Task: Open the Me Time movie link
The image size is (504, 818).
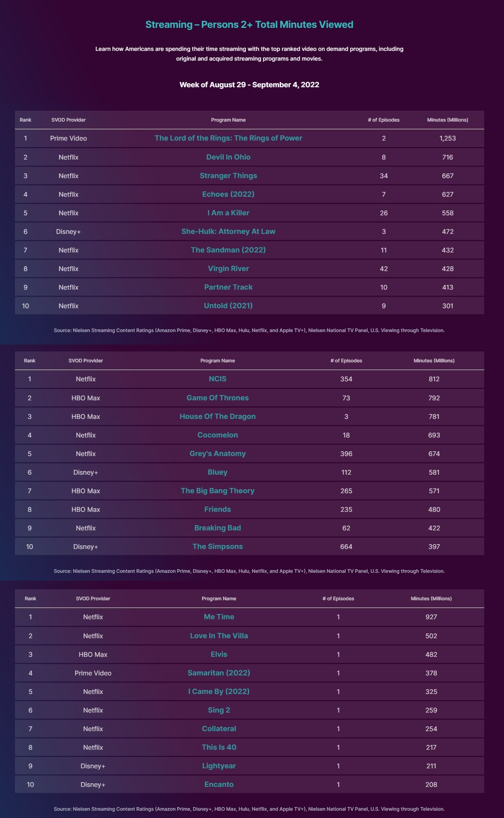Action: (x=219, y=617)
